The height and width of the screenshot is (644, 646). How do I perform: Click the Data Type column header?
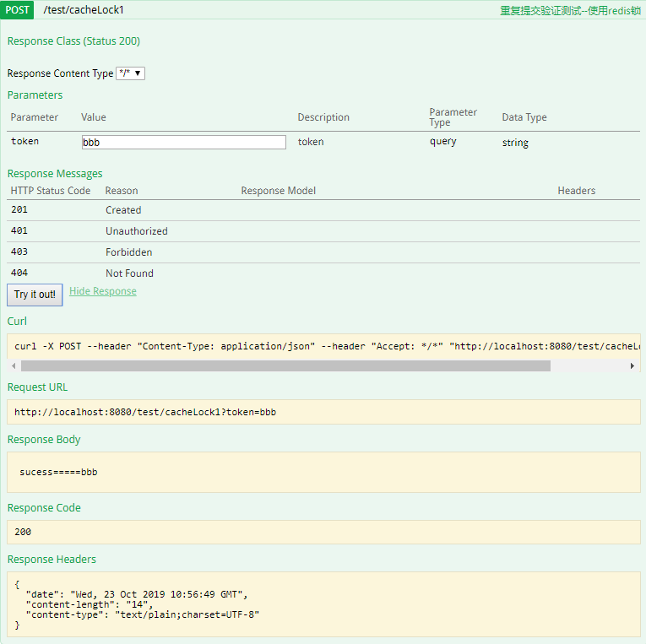point(524,117)
